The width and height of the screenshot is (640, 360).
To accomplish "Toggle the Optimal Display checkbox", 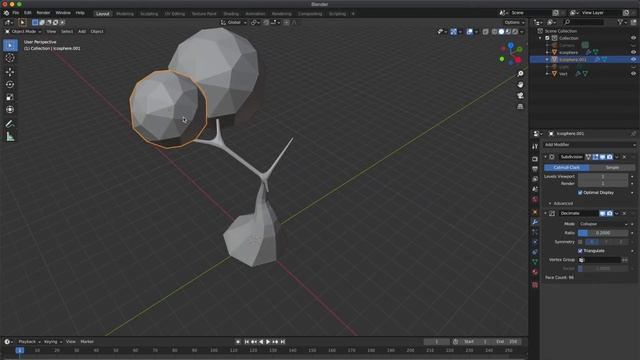I will [x=580, y=193].
